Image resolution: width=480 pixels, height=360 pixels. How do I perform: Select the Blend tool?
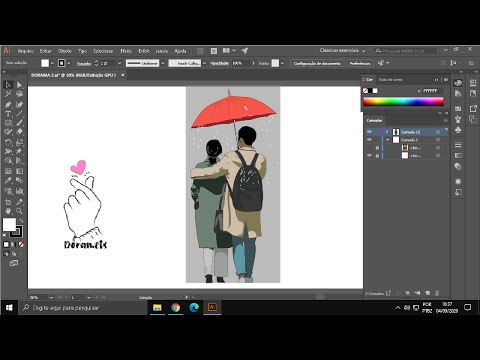click(x=19, y=181)
